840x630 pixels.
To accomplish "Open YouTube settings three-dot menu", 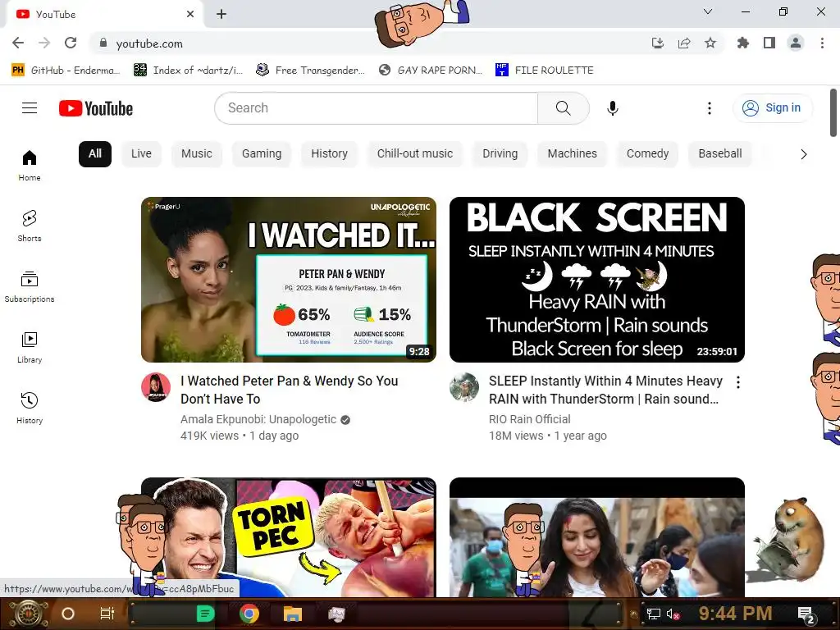I will click(x=710, y=108).
